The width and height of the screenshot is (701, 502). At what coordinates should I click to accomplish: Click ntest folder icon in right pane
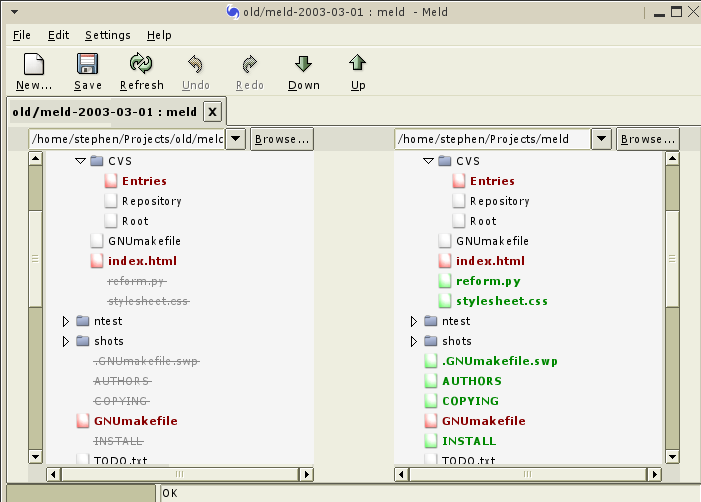coord(431,321)
